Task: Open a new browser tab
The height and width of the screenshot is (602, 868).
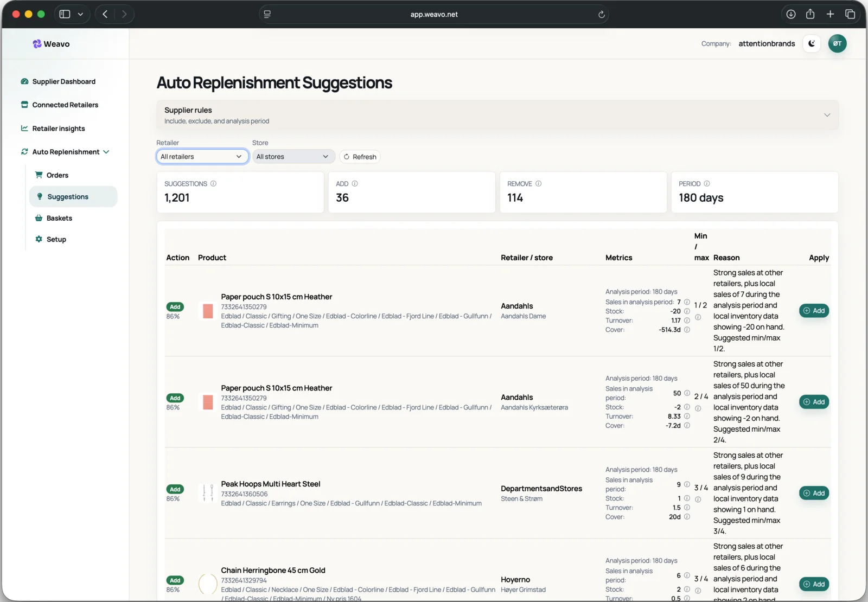Action: click(x=830, y=14)
